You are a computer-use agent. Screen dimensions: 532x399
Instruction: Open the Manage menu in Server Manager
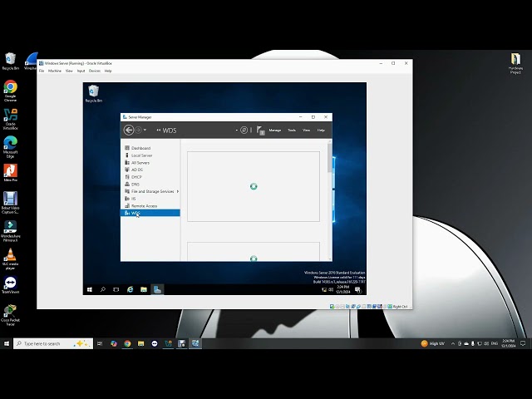275,131
